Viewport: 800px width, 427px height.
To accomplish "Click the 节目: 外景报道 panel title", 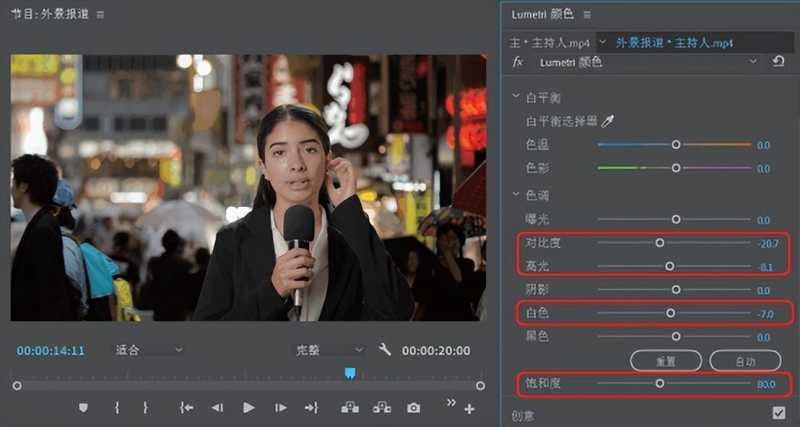I will (x=49, y=14).
